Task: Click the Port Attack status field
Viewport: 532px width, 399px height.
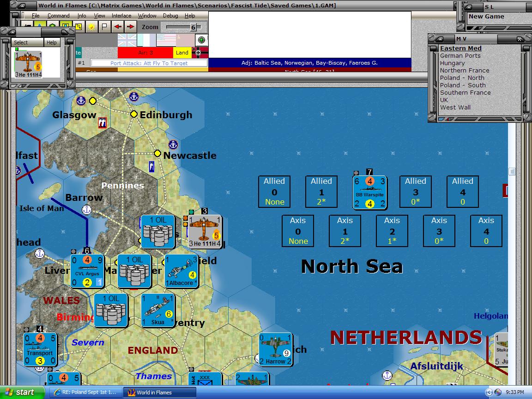Action: tap(149, 63)
